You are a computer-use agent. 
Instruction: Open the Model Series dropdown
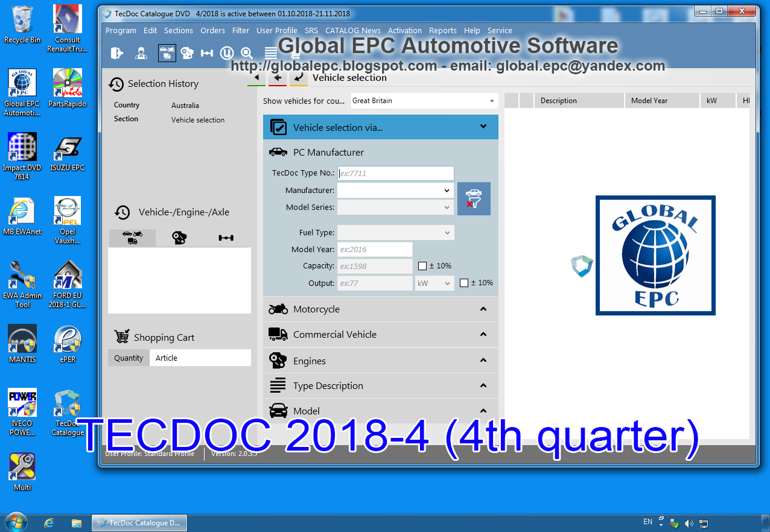(x=395, y=207)
